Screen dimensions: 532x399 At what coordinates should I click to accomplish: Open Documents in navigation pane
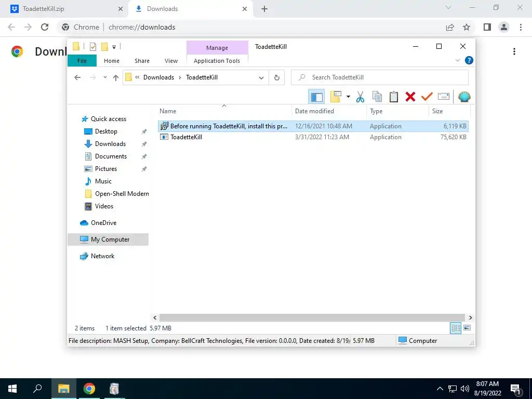click(105, 156)
